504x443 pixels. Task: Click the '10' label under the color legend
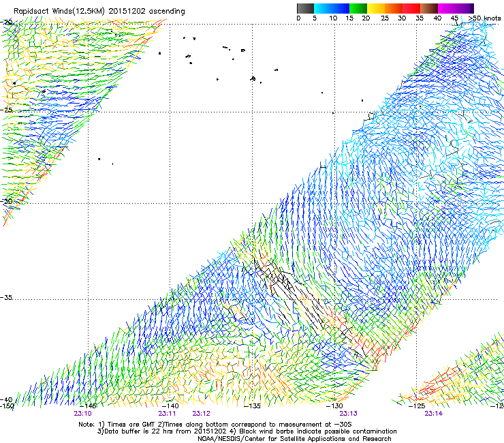(x=333, y=18)
